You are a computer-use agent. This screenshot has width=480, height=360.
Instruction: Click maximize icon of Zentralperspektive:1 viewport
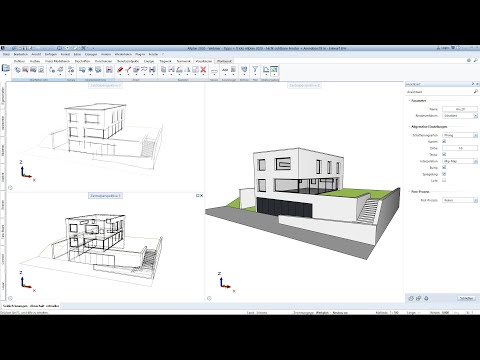(x=198, y=196)
